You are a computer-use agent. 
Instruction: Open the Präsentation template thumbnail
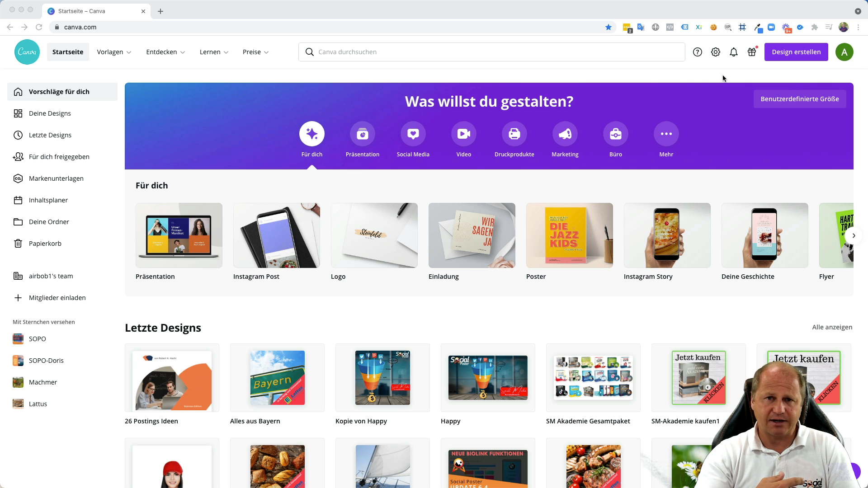[x=179, y=235]
